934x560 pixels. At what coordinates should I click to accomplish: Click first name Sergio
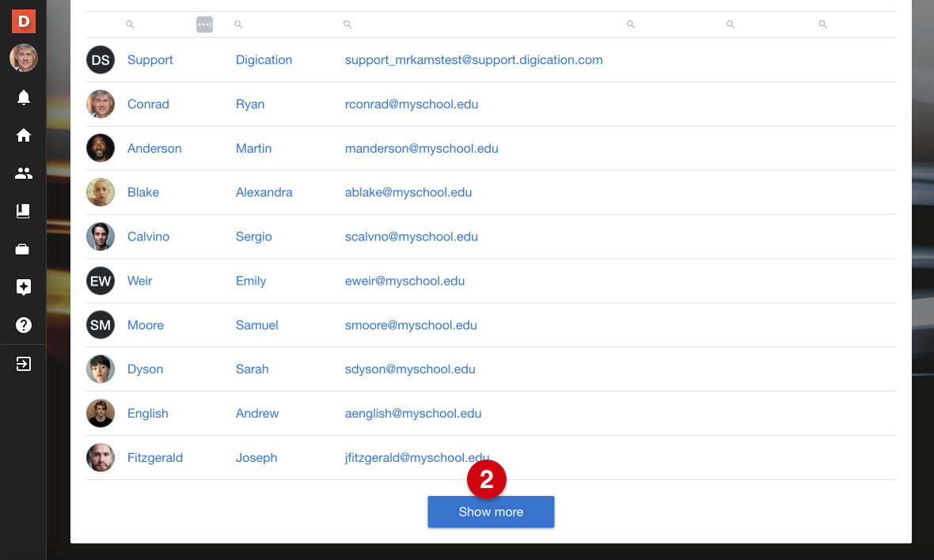(254, 236)
